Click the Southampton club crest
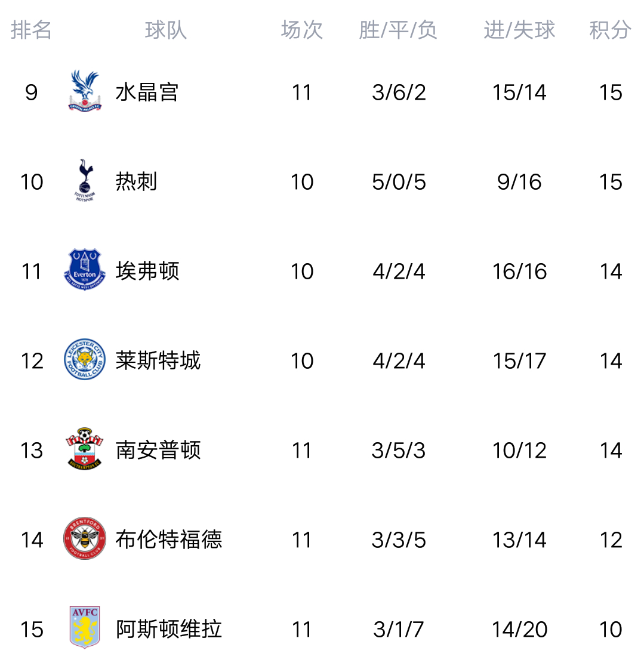644x666 pixels. (x=84, y=449)
